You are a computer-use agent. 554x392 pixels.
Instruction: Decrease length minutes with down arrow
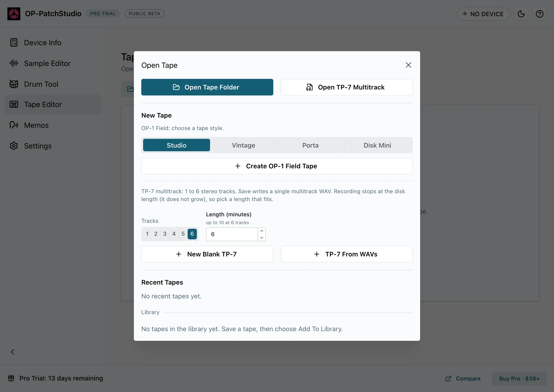point(262,238)
